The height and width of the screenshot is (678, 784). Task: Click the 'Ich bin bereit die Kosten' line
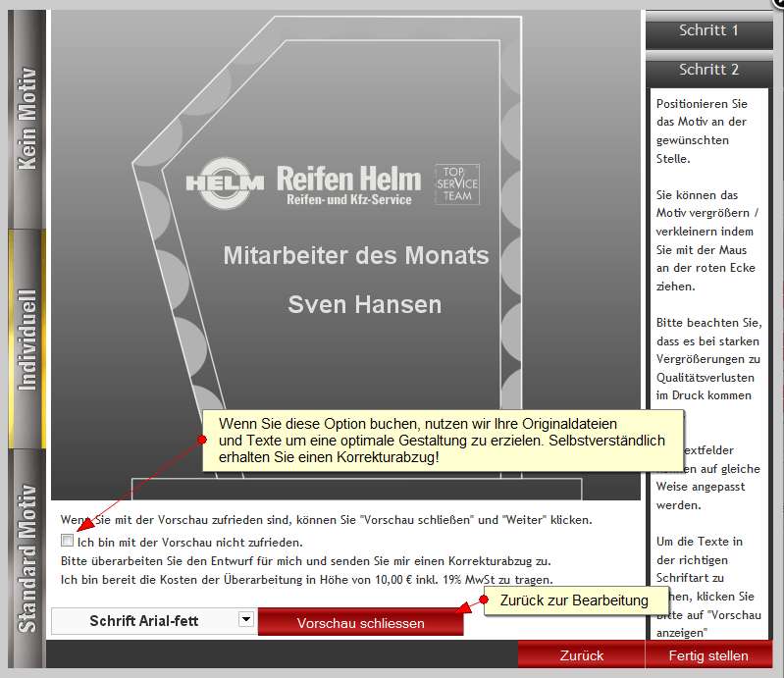tap(306, 580)
